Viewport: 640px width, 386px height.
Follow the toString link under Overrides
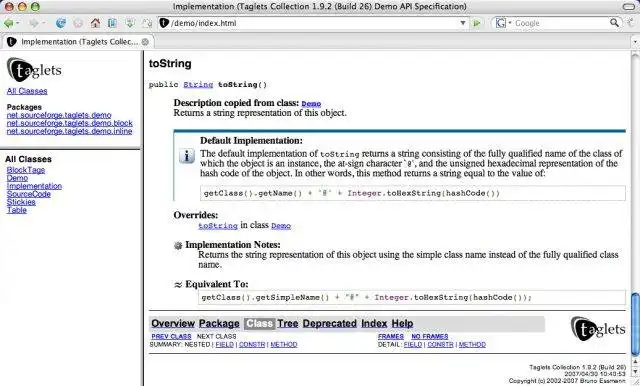coord(218,226)
